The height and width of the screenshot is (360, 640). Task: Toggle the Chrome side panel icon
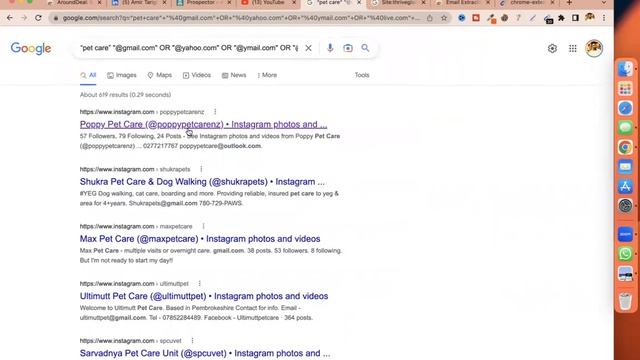[575, 18]
